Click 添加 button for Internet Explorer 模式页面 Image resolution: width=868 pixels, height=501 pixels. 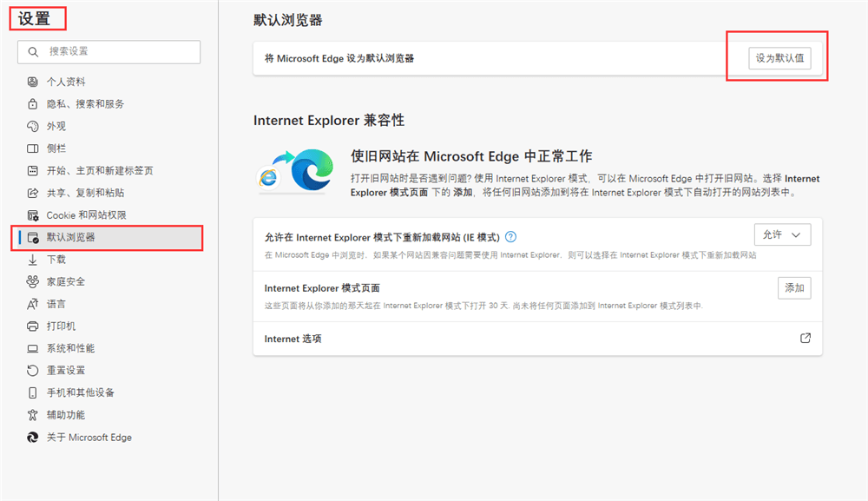point(794,288)
